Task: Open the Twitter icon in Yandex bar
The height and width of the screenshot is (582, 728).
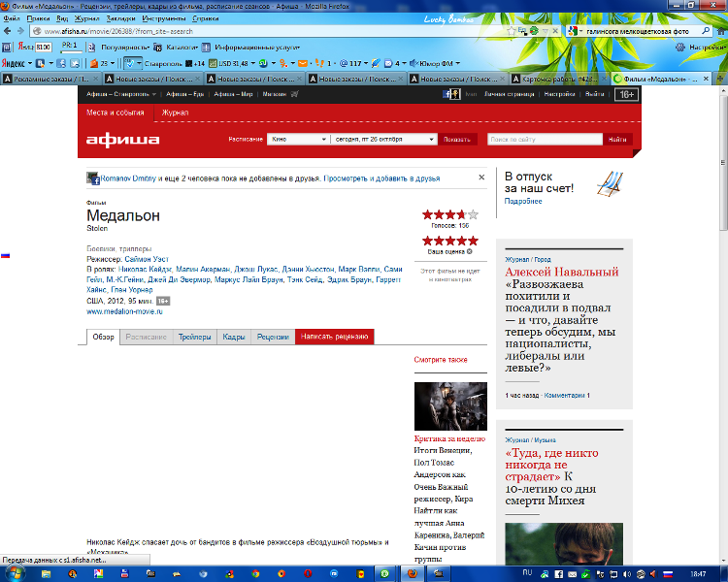Action: coord(75,63)
